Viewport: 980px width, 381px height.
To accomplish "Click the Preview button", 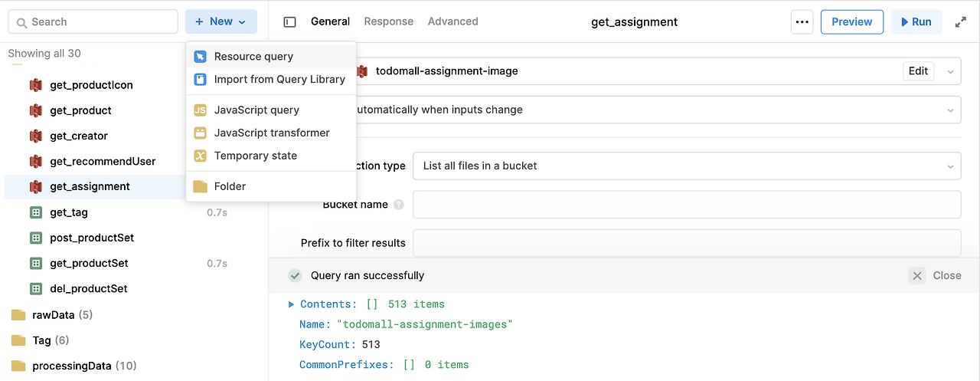I will (x=851, y=22).
